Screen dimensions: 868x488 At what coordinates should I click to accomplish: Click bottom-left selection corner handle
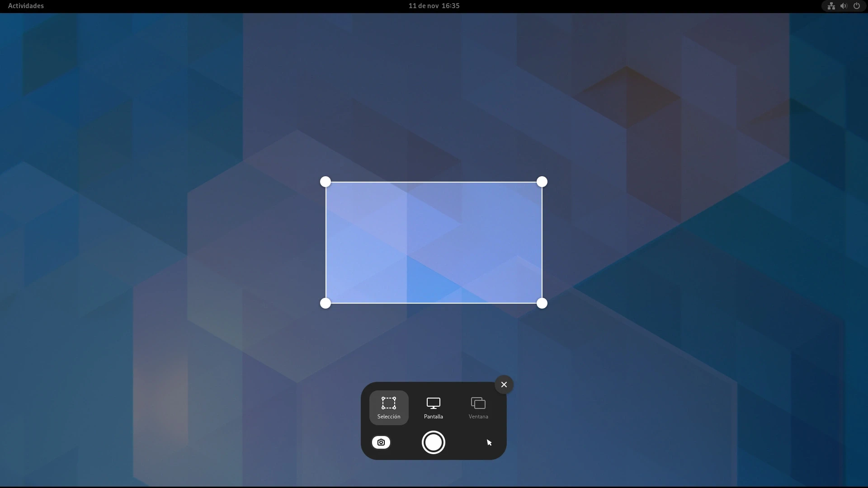[x=325, y=303]
